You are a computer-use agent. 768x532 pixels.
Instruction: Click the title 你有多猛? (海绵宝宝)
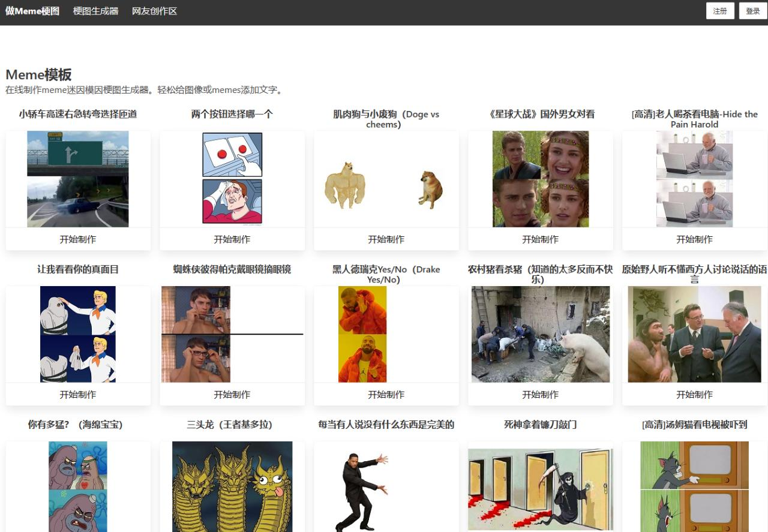click(x=76, y=425)
